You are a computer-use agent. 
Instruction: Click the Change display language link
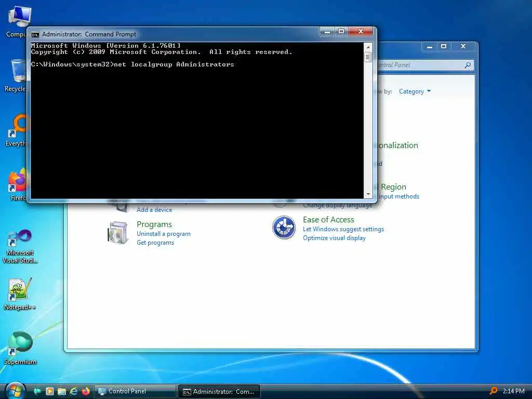pyautogui.click(x=338, y=205)
